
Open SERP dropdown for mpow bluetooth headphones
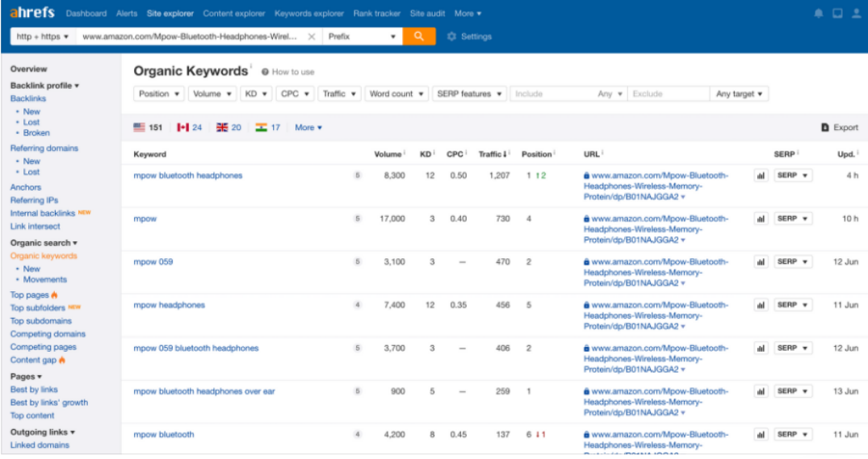pyautogui.click(x=793, y=175)
